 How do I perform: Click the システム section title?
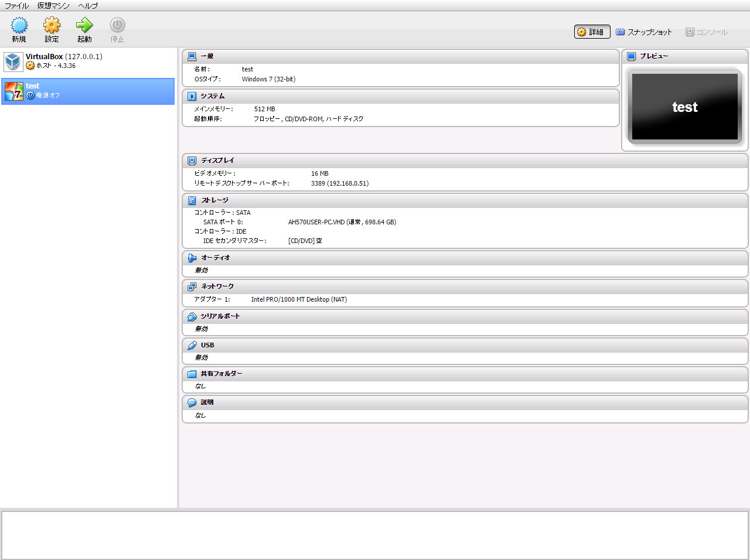coord(213,96)
